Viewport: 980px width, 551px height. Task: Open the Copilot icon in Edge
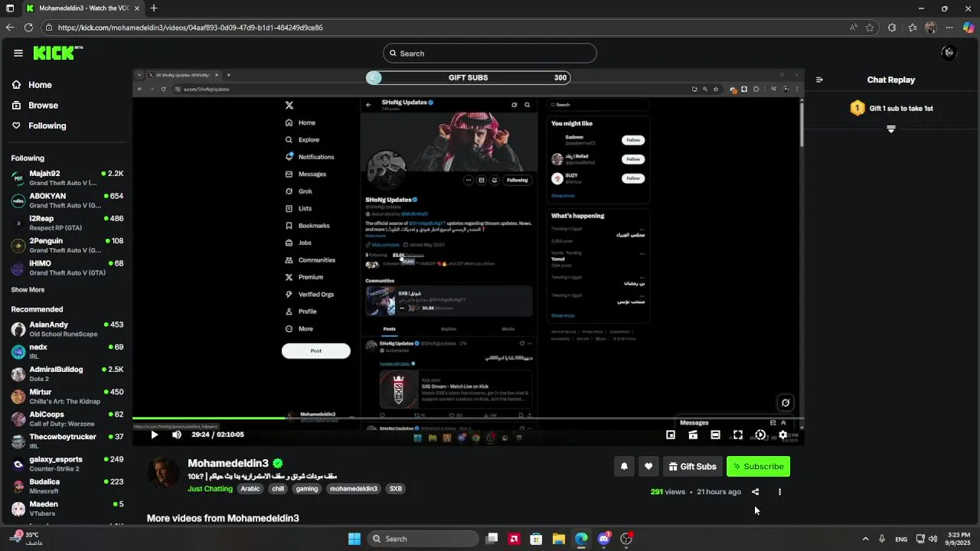click(969, 28)
